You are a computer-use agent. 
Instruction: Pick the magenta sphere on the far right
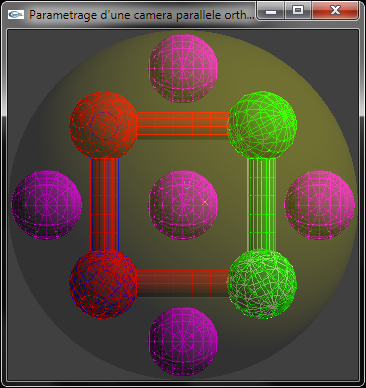pos(319,205)
